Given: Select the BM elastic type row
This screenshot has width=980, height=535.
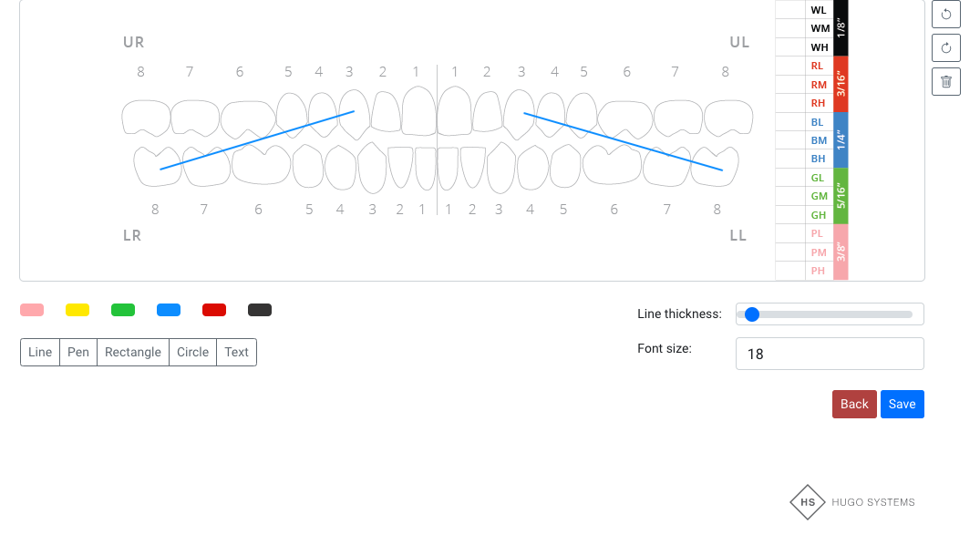Looking at the screenshot, I should pyautogui.click(x=811, y=140).
